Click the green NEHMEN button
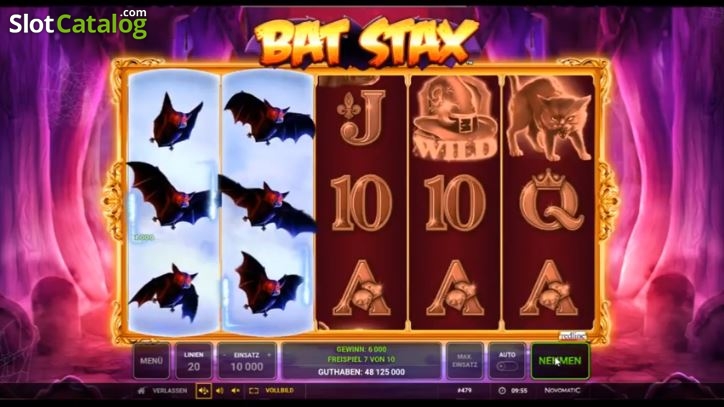Viewport: 724px width, 407px height. [560, 361]
